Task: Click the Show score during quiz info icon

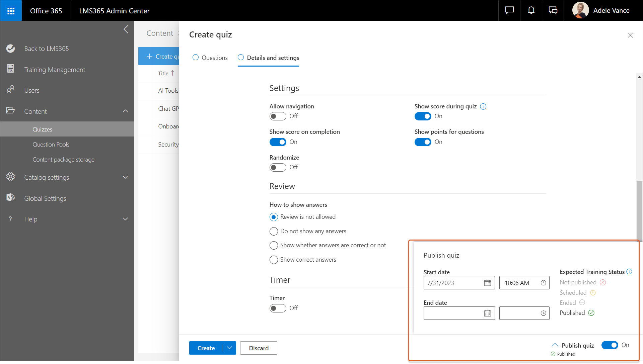Action: (x=483, y=106)
